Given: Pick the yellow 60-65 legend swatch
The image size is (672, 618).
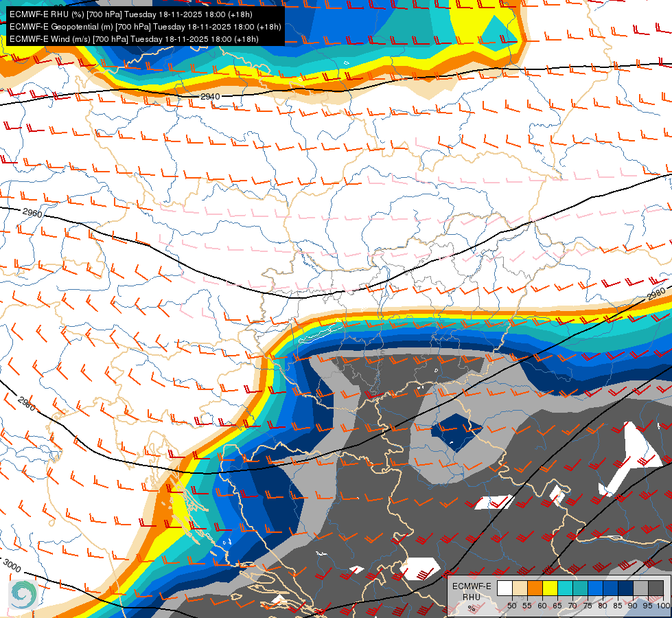Looking at the screenshot, I should coord(551,588).
